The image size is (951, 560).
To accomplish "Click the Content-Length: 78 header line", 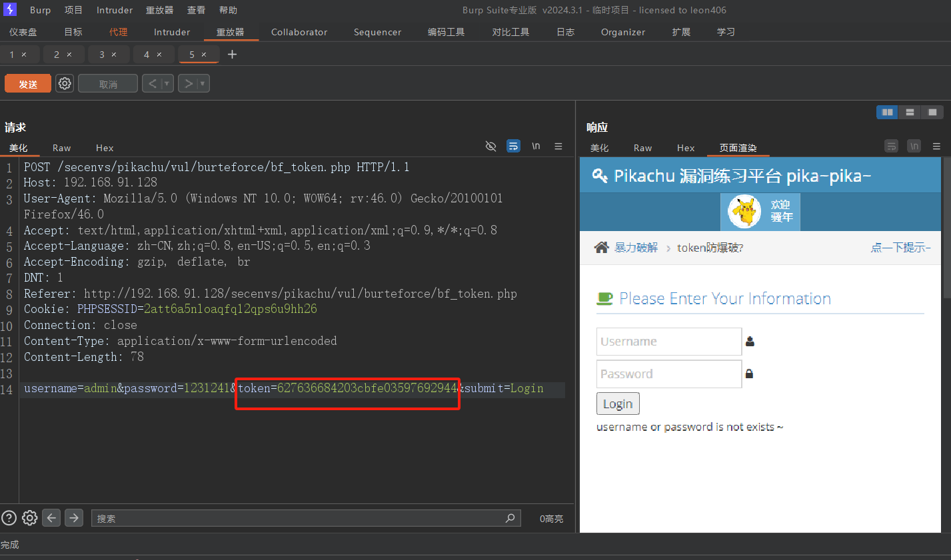I will pos(84,357).
